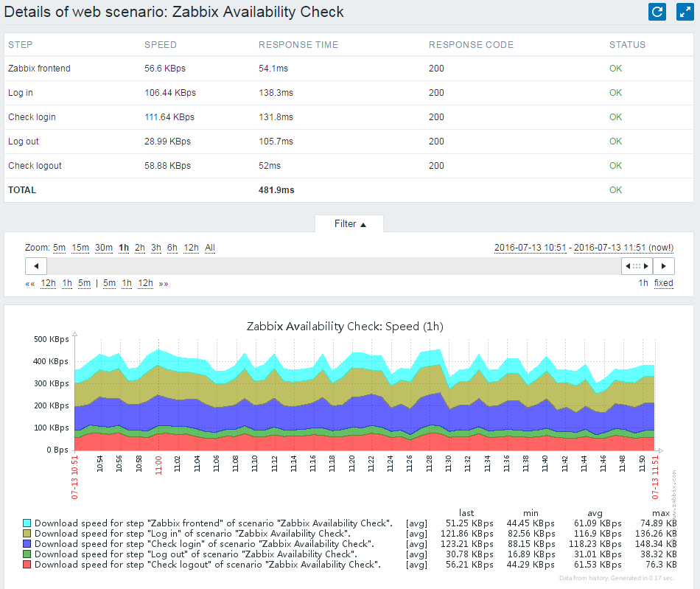Screen dimensions: 700x589
Task: Click the STEP column header
Action: pos(20,45)
